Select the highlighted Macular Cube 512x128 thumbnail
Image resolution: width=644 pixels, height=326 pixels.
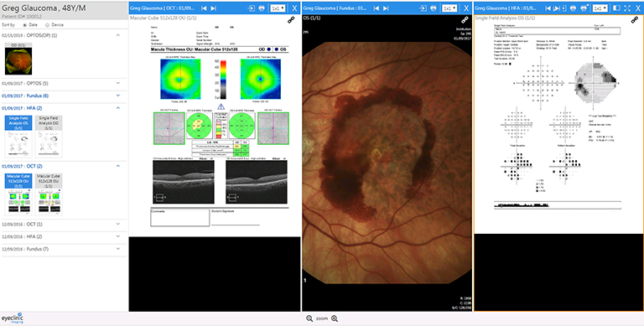(18, 194)
